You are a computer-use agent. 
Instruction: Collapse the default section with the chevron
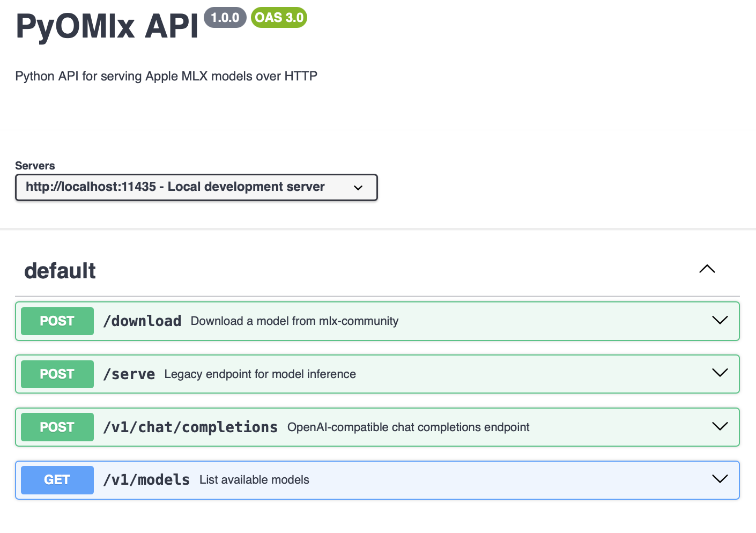707,269
